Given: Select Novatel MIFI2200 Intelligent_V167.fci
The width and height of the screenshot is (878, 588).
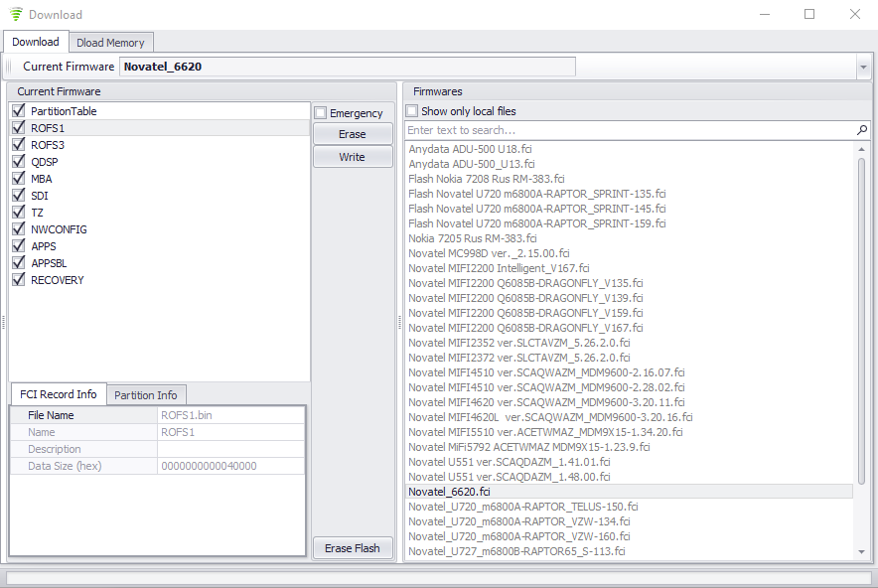Looking at the screenshot, I should [x=499, y=268].
